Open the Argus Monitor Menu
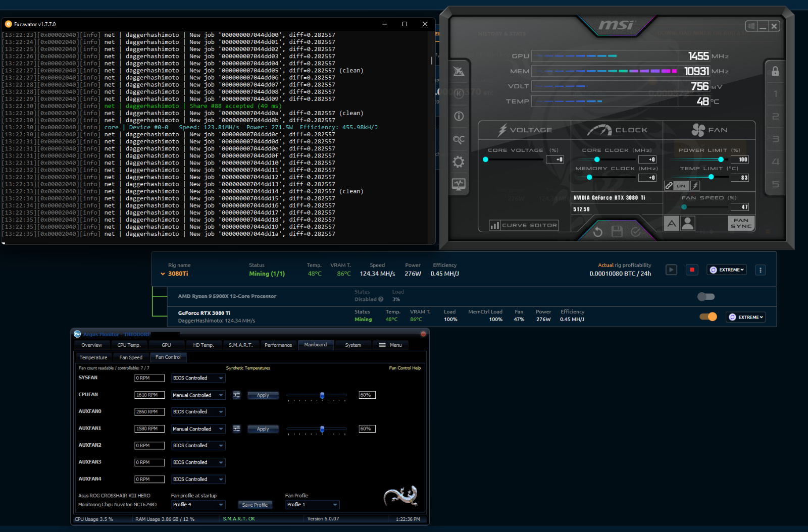The image size is (808, 532). point(390,345)
